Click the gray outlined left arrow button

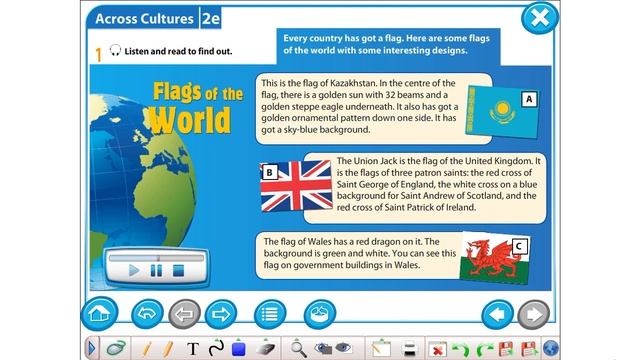(184, 314)
